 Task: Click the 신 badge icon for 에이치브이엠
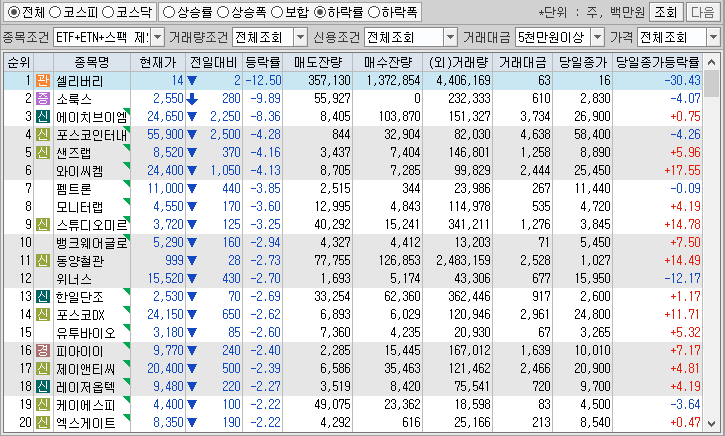coord(43,117)
